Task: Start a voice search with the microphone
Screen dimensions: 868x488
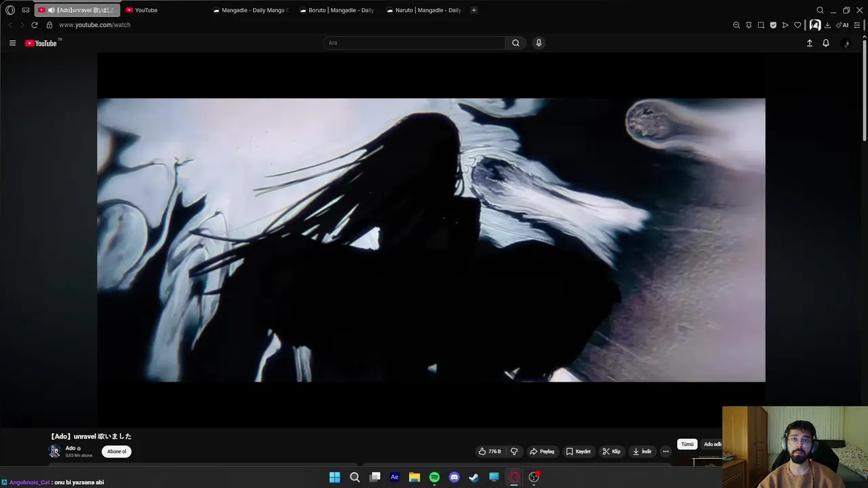Action: coord(538,43)
